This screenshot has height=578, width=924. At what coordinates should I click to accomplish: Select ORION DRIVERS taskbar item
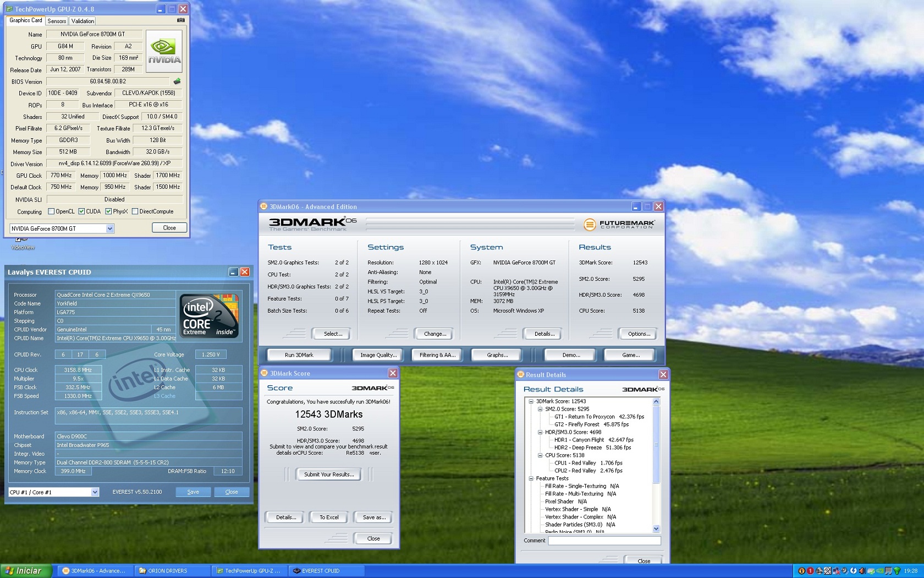pyautogui.click(x=172, y=571)
